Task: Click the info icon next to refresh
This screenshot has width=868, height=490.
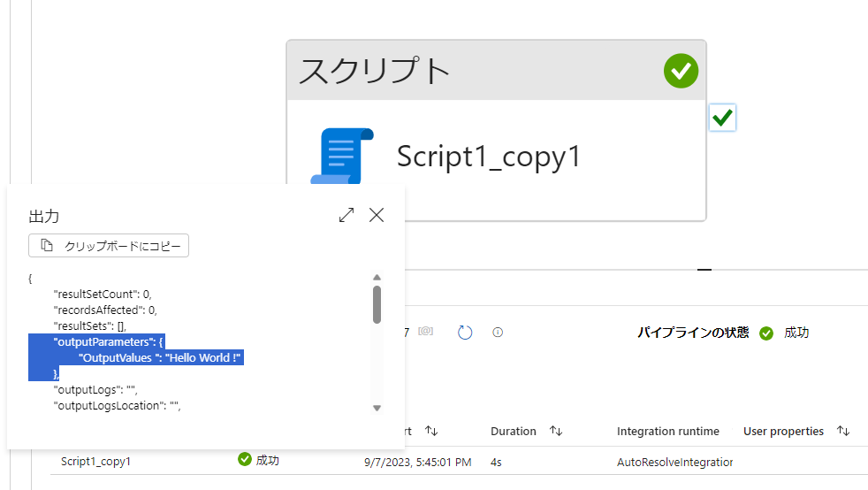Action: tap(498, 333)
